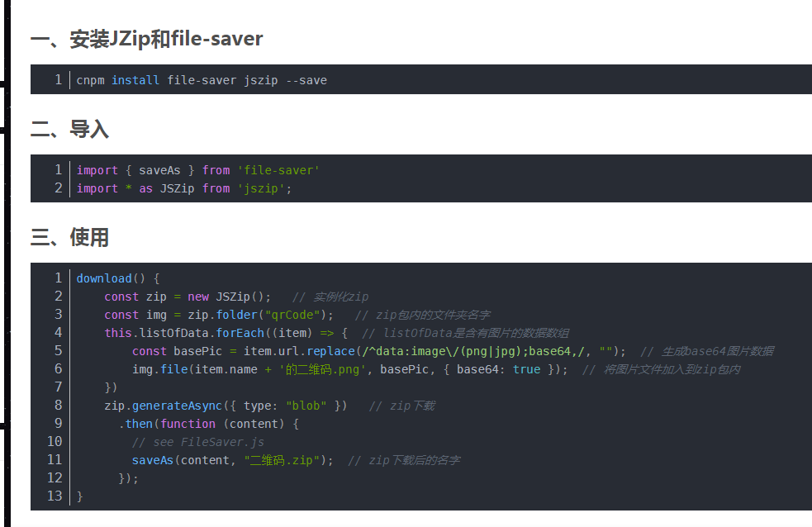Click the // see FileSaver.js comment
The width and height of the screenshot is (812, 527).
click(x=197, y=442)
